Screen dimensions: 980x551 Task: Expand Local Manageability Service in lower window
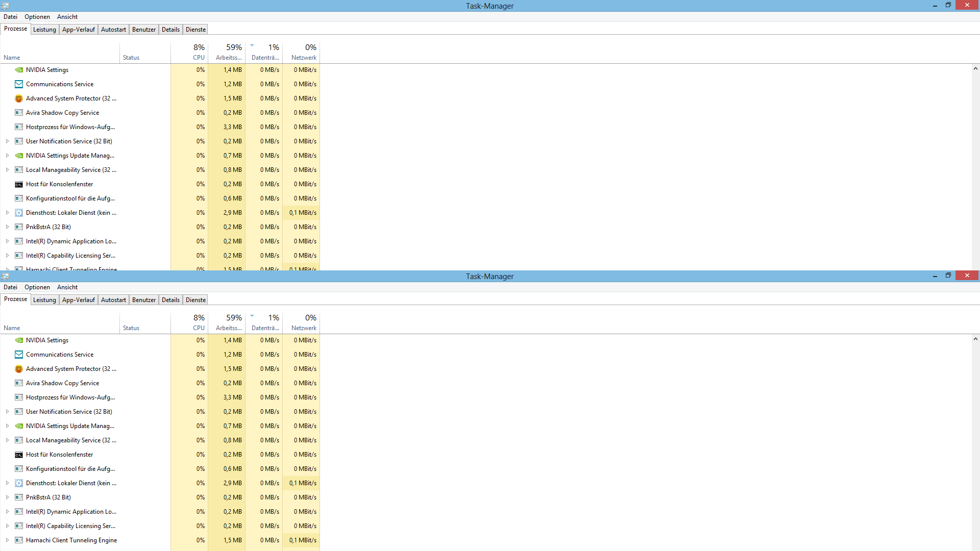(x=7, y=440)
